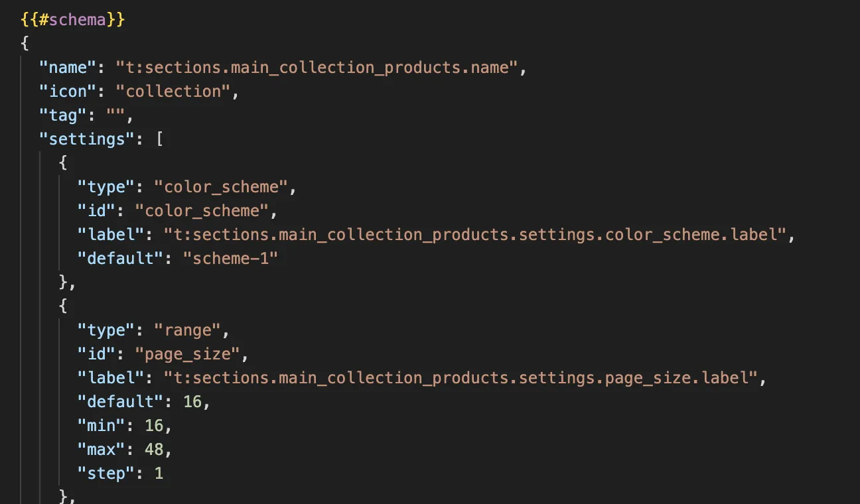Click the "settings" key
Viewport: 860px width, 504px height.
[x=83, y=139]
